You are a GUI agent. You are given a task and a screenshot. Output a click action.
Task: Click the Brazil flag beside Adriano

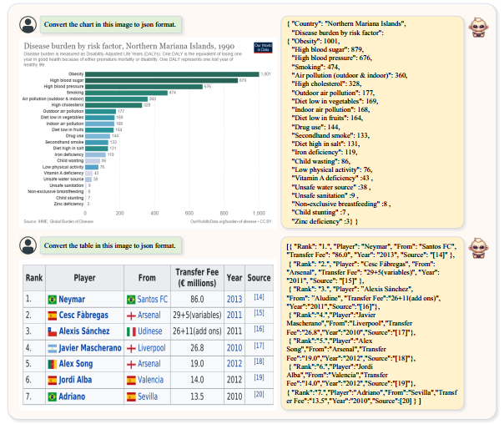tap(52, 396)
